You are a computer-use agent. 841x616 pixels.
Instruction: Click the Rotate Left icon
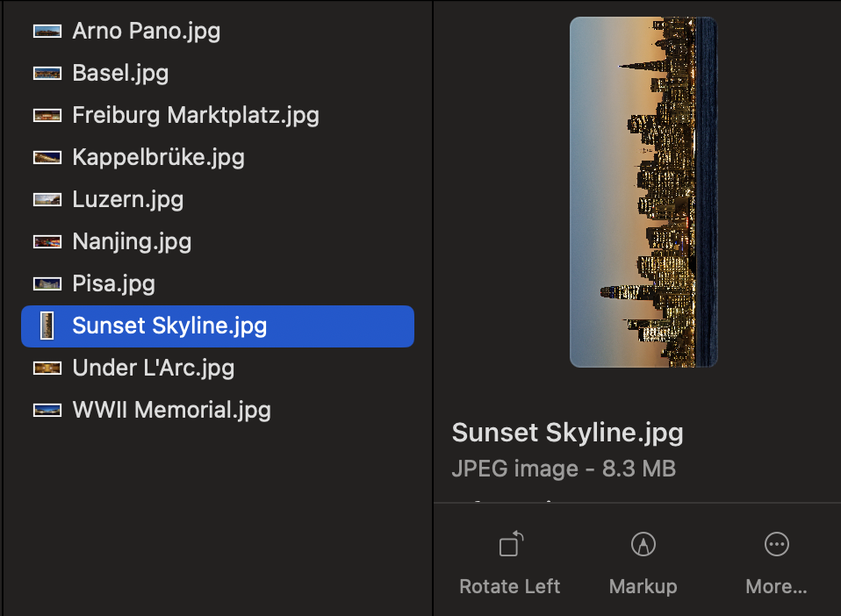(x=510, y=545)
